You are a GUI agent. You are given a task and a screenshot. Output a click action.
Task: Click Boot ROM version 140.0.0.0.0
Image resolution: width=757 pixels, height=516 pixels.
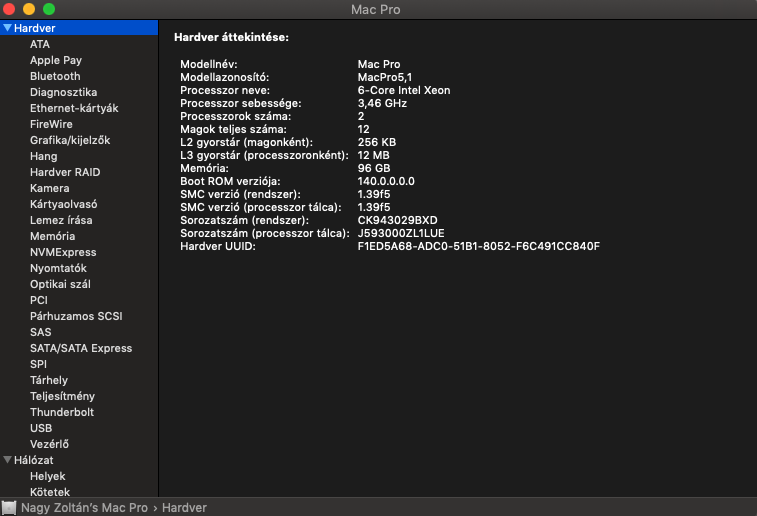point(386,181)
